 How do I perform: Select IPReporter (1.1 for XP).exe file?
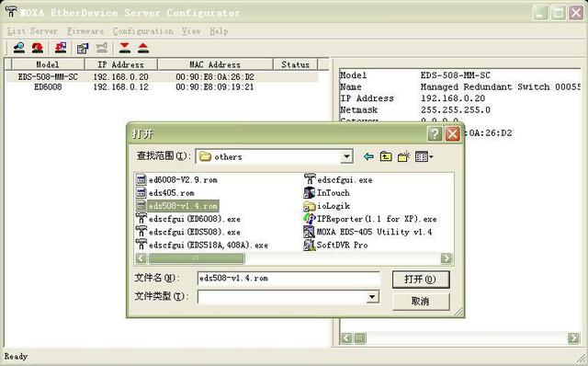click(369, 219)
